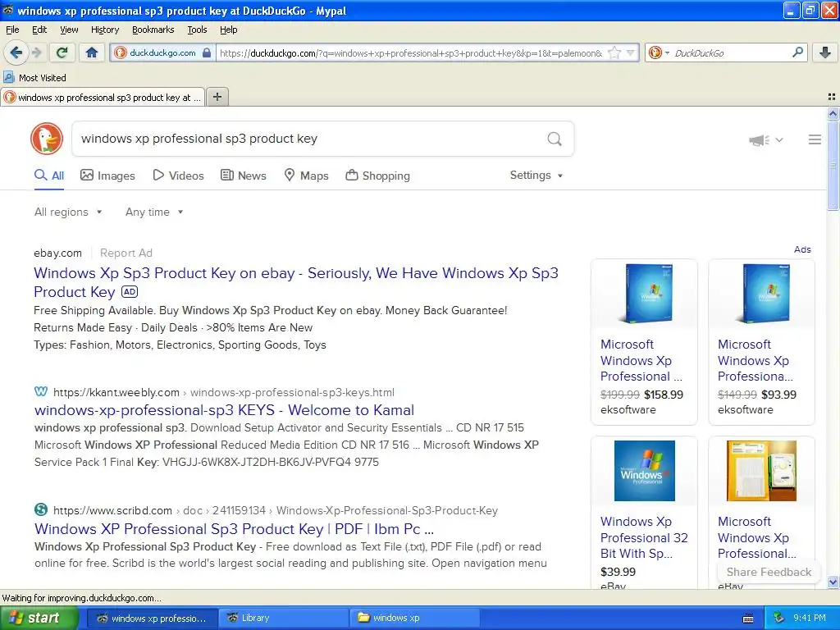This screenshot has width=840, height=630.
Task: Open the Tools menu
Action: 197,30
